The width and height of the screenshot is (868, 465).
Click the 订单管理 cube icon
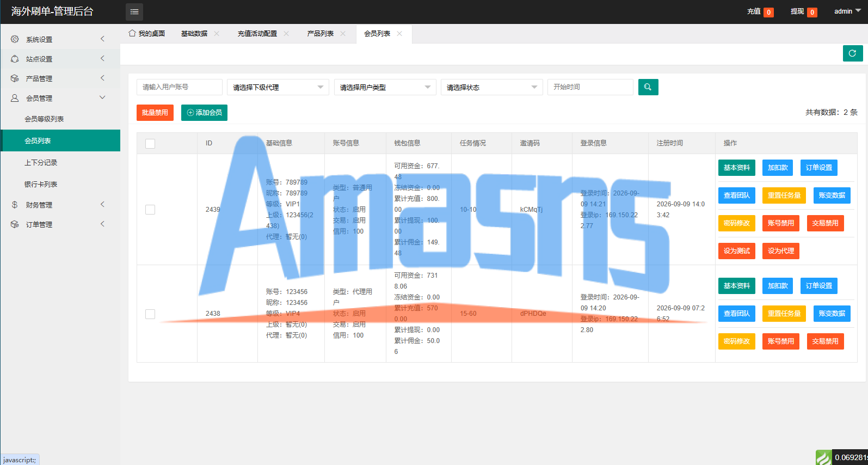(15, 224)
